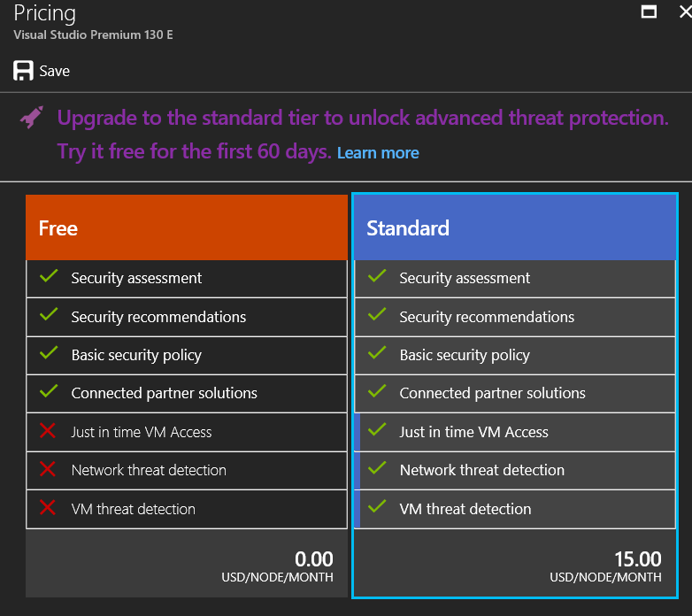Close the Pricing blade

(x=682, y=12)
